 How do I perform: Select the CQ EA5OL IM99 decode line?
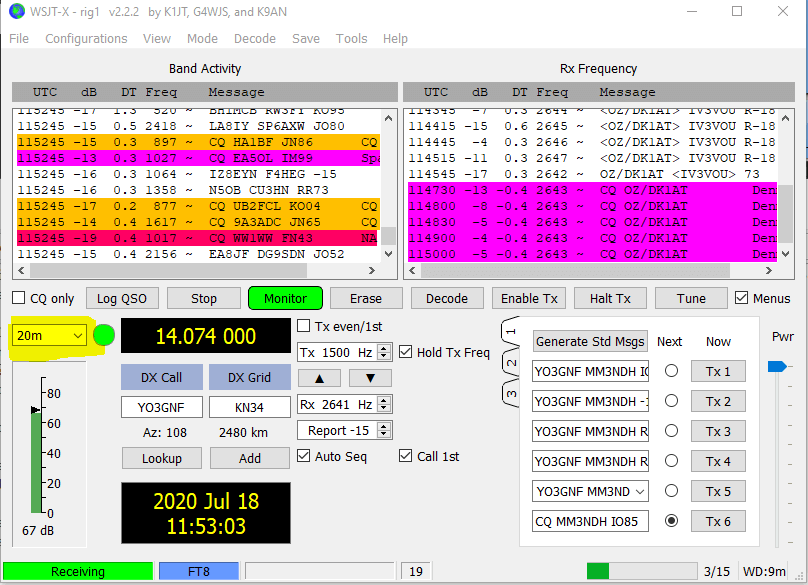point(198,158)
